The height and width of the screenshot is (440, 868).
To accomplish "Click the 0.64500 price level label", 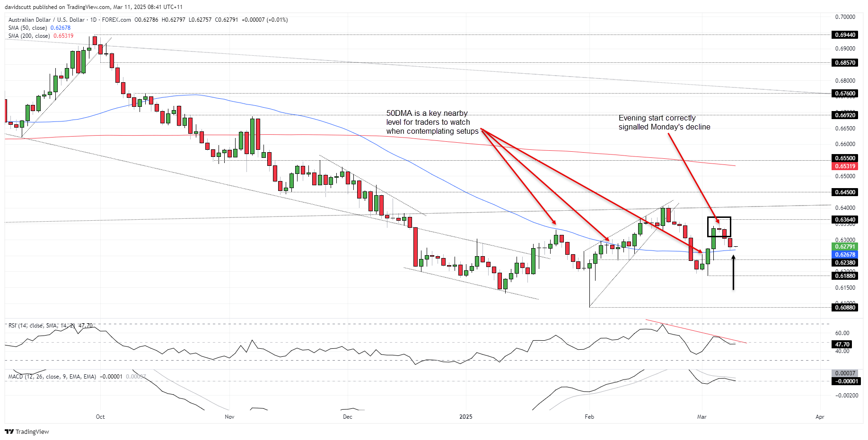I will pos(845,192).
